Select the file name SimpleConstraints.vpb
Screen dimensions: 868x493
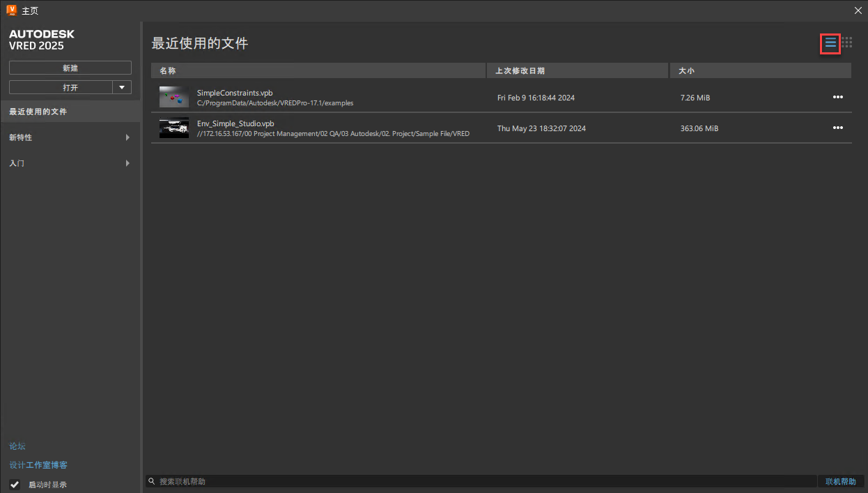click(x=235, y=93)
